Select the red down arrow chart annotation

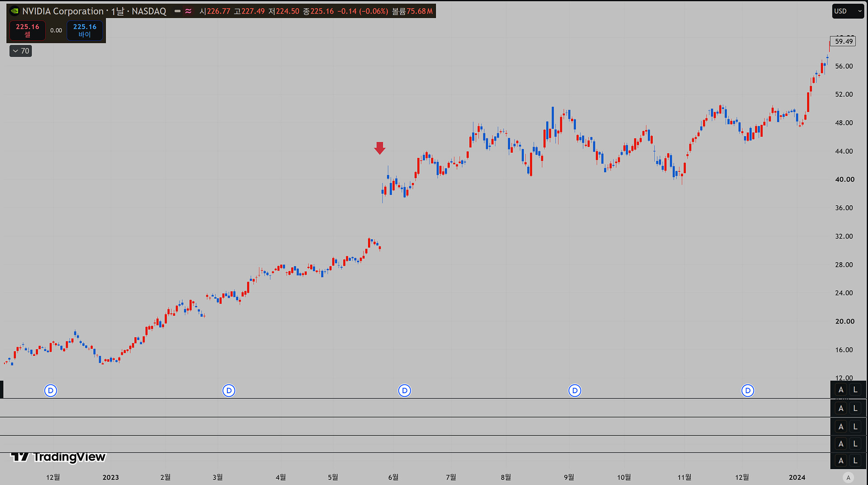tap(380, 148)
